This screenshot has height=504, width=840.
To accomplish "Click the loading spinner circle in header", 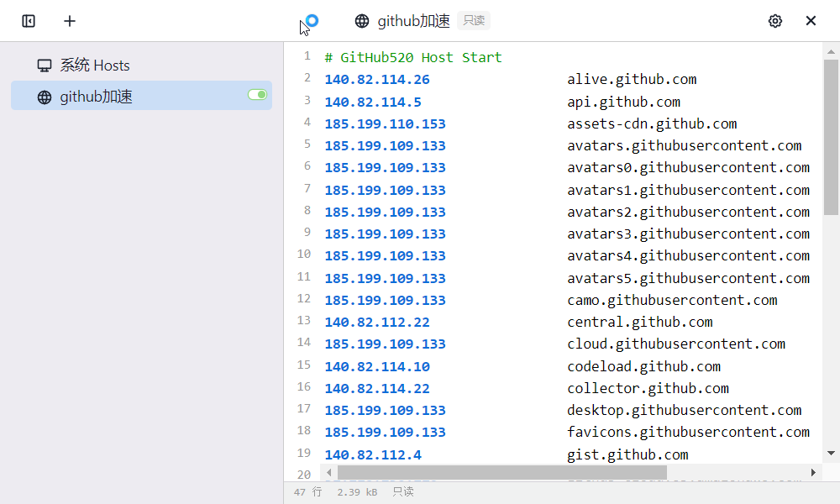I will (x=312, y=21).
